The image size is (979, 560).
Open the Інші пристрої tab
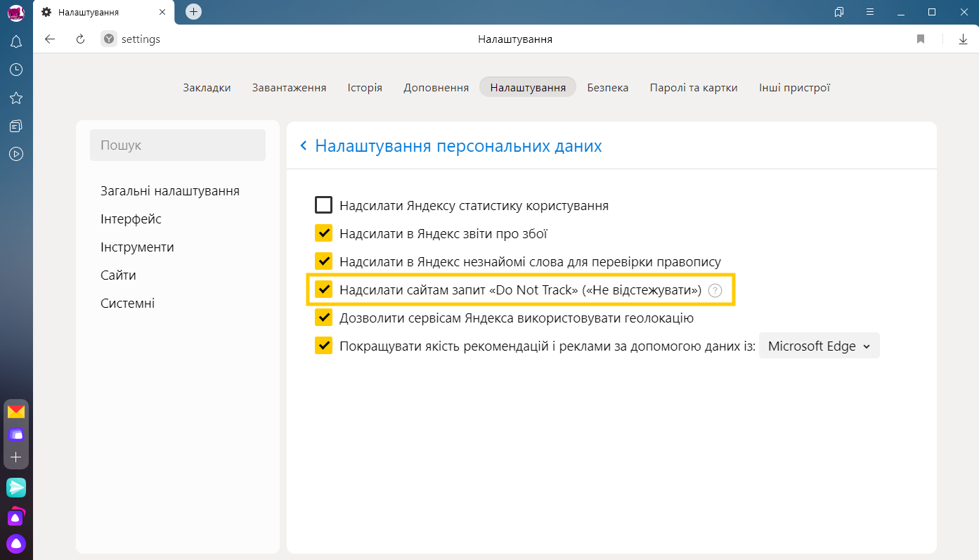[795, 87]
